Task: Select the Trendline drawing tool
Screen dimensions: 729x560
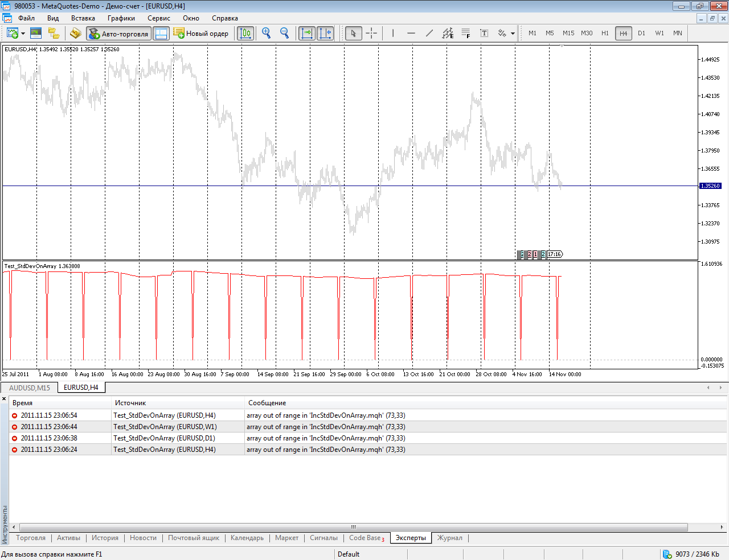Action: (429, 33)
